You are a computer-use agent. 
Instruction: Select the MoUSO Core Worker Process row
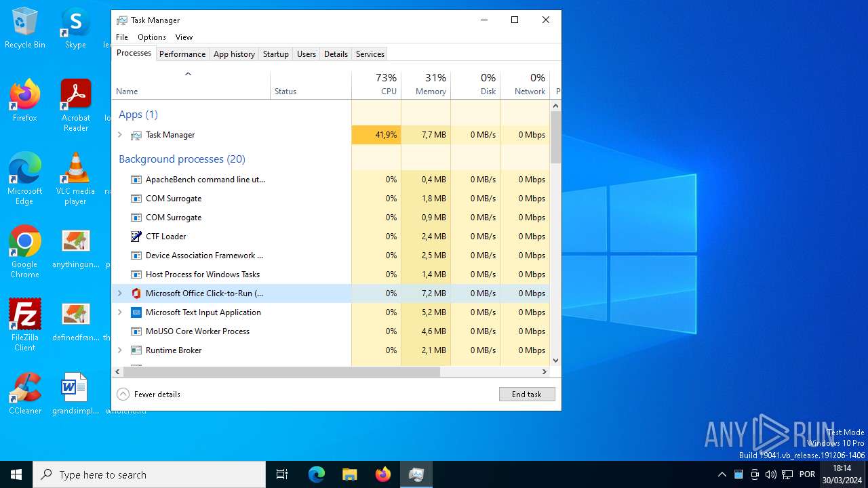(331, 331)
